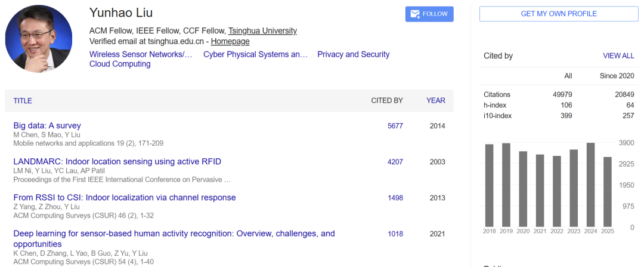The height and width of the screenshot is (267, 644).
Task: View the 4207 citations for LANDMARC
Action: click(x=395, y=162)
